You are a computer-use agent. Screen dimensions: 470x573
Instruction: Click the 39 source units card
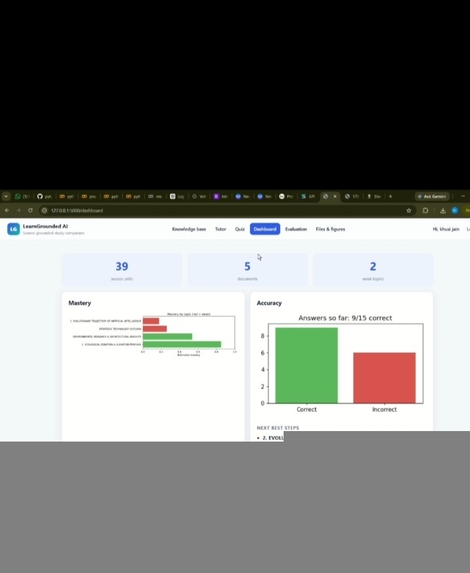[x=122, y=270]
